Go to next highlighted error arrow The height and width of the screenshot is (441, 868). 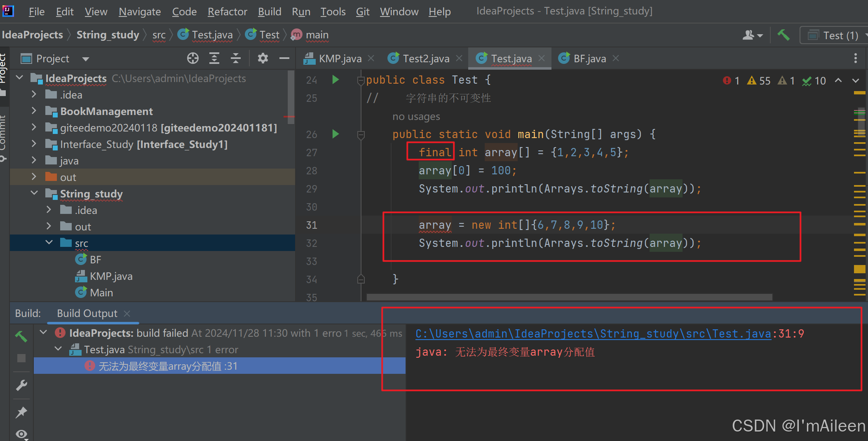click(x=856, y=80)
